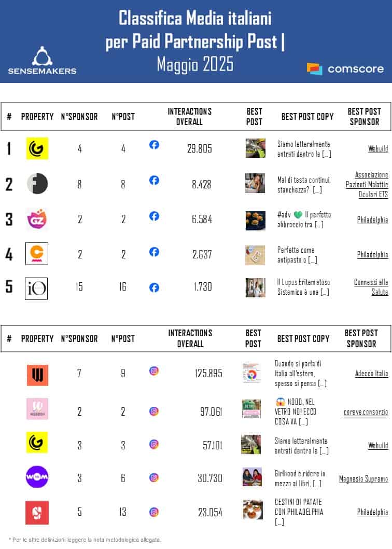Click the purple WOM property logo
Image resolution: width=392 pixels, height=549 pixels.
(x=37, y=476)
